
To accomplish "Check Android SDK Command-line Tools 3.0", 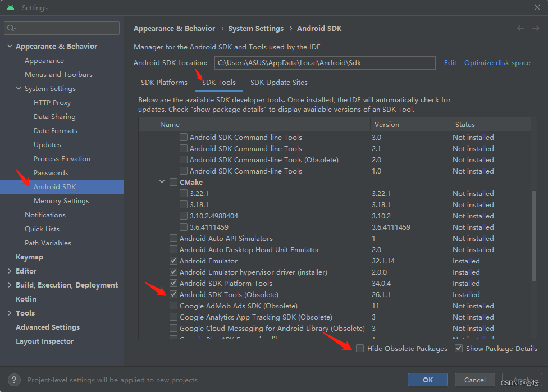I will coord(184,137).
